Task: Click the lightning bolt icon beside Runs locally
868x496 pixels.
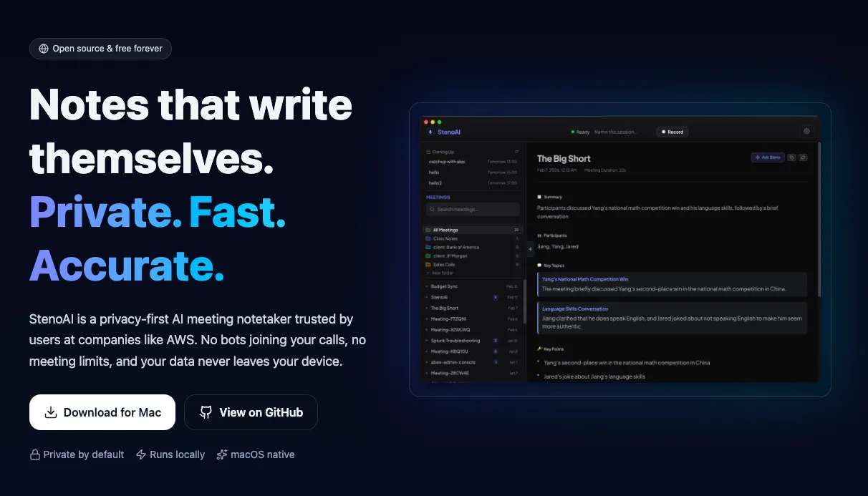Action: [x=141, y=454]
